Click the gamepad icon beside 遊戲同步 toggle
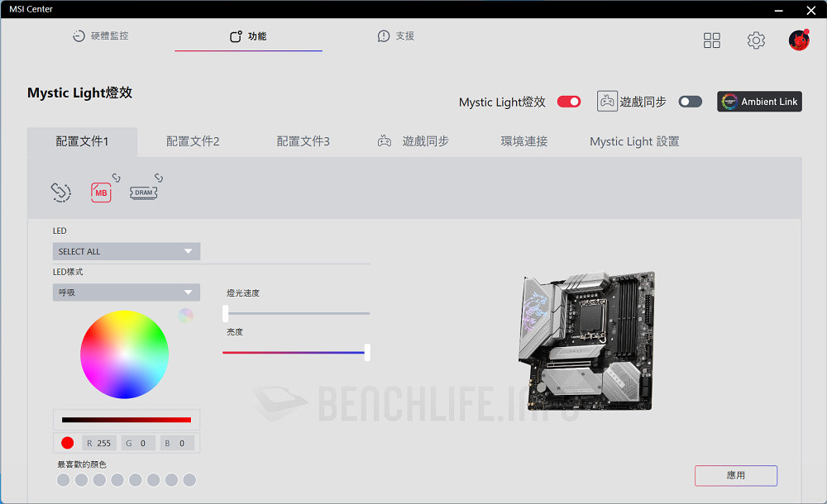 [607, 101]
